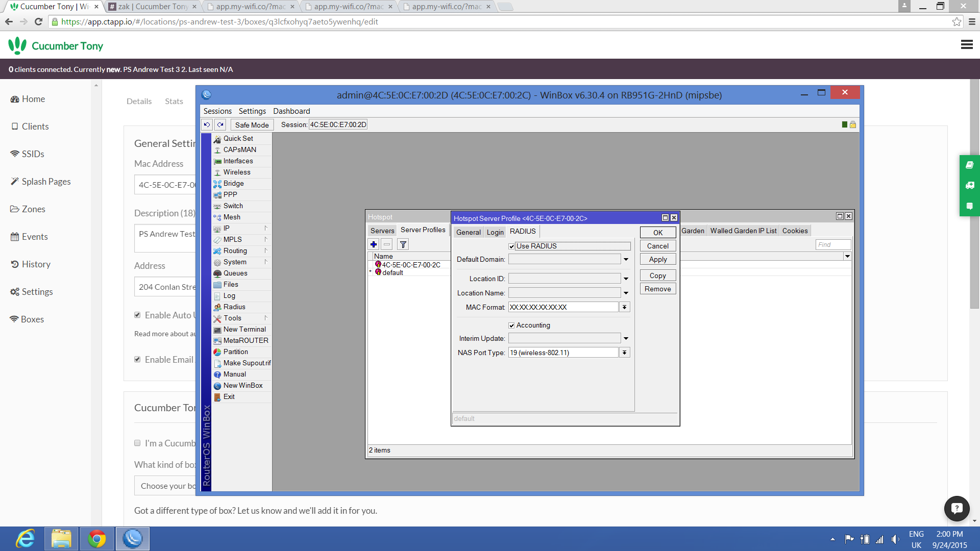Click the WinBox undo arrow button
Viewport: 980px width, 551px height.
(207, 124)
